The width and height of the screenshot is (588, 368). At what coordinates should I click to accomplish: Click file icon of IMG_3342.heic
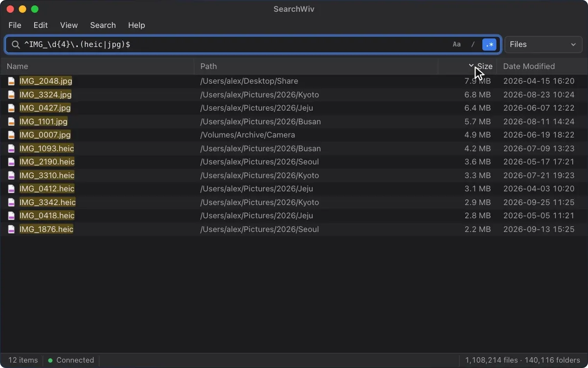(11, 202)
